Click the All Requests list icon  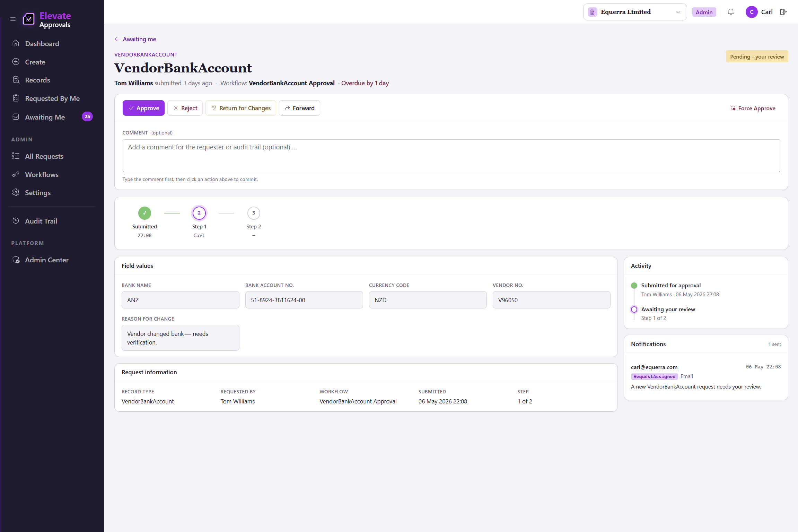pos(16,156)
